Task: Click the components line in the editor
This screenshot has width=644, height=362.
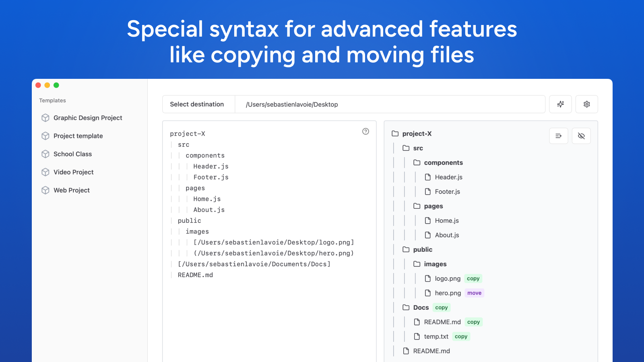Action: point(205,155)
